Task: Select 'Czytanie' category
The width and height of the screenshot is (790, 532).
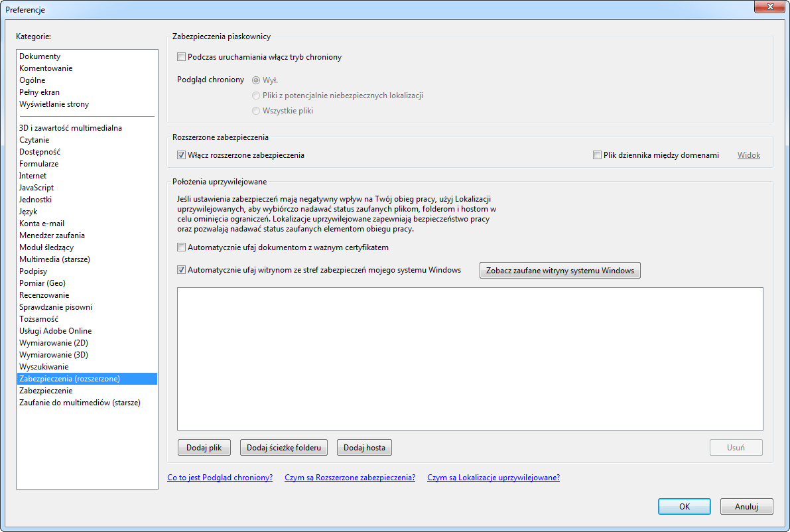Action: click(x=87, y=140)
